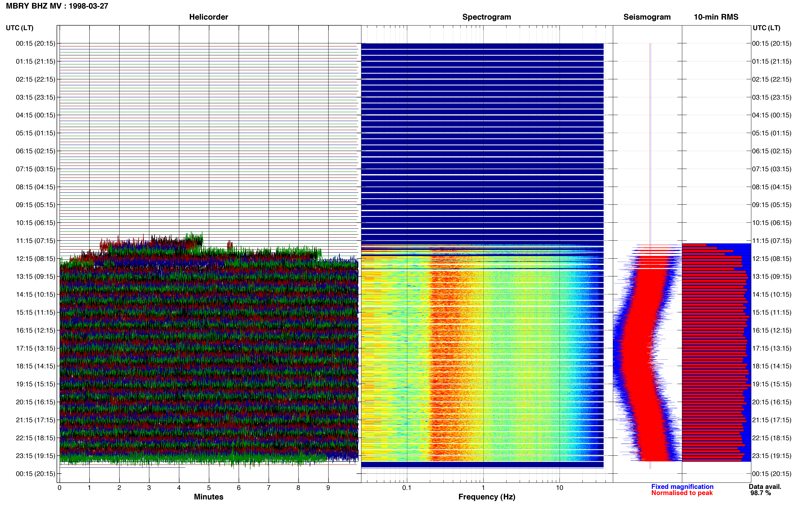
Task: Click helicorder time label 01:15 (21:15) on left axis
Action: tap(36, 61)
